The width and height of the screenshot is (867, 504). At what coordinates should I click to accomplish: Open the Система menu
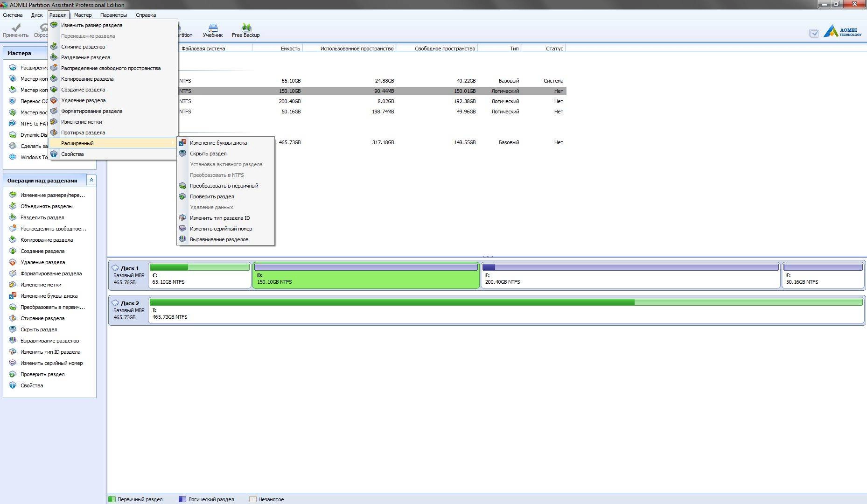(x=13, y=15)
